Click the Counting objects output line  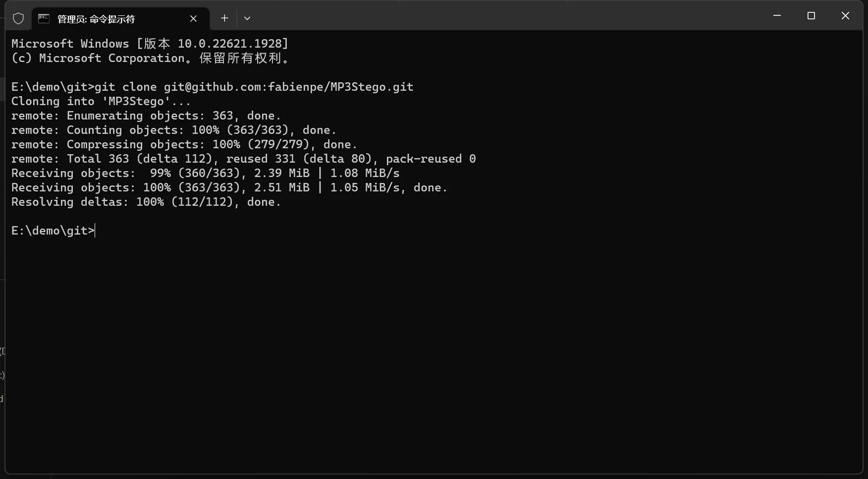click(173, 130)
